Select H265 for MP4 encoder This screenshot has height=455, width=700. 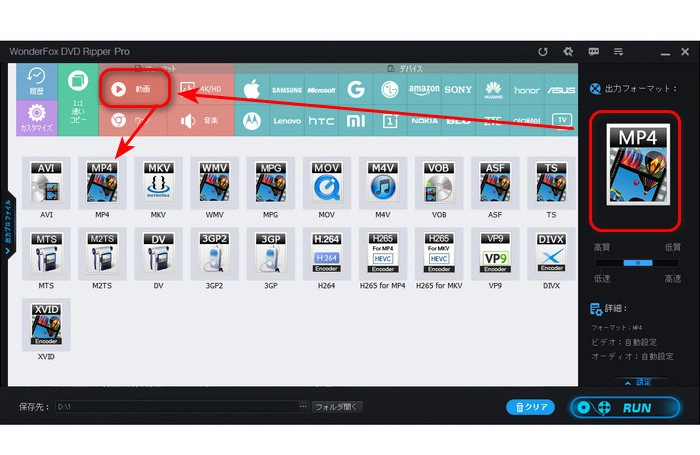pyautogui.click(x=383, y=253)
